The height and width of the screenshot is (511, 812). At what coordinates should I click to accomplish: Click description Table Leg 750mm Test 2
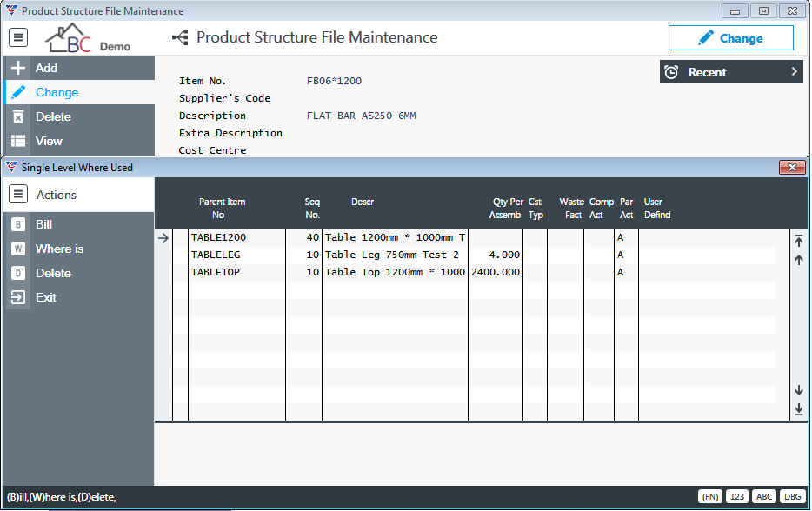392,255
